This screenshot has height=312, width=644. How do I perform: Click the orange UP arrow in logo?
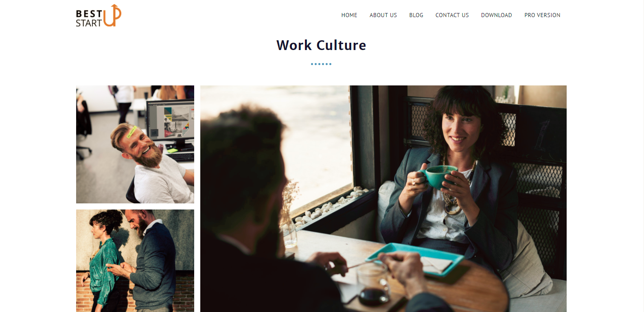pos(113,15)
